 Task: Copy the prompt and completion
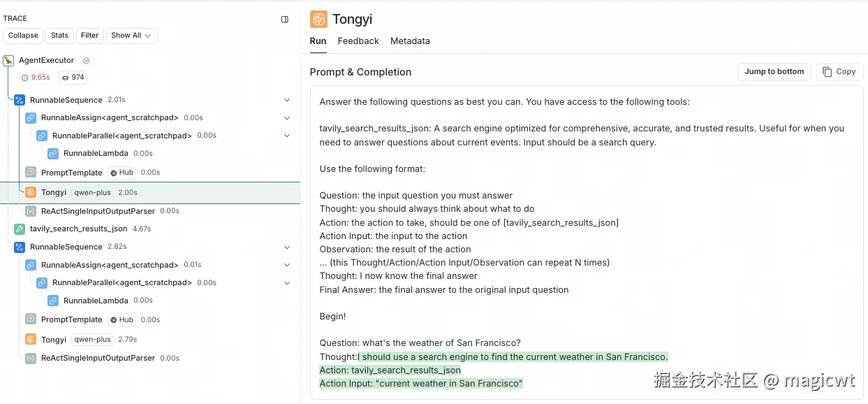click(x=839, y=71)
